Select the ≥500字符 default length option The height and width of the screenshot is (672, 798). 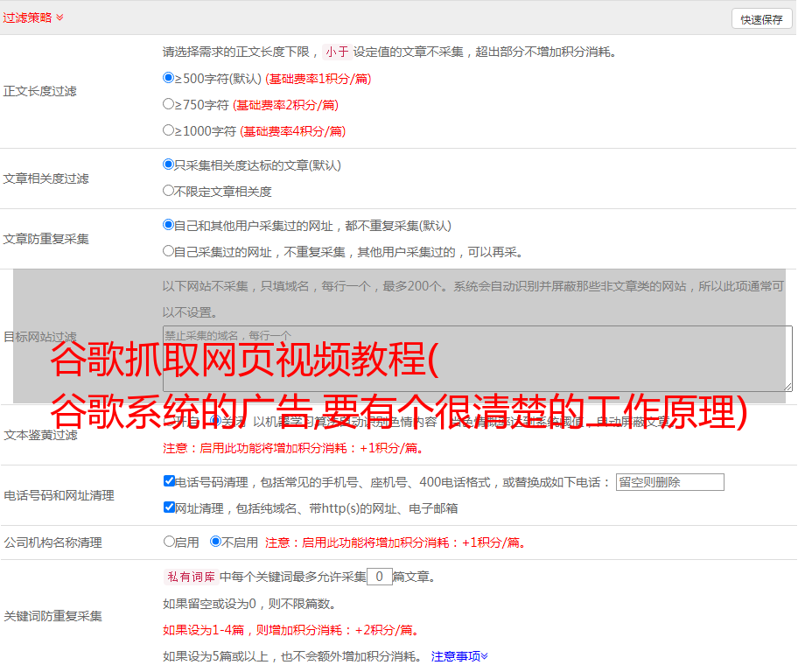coord(169,78)
